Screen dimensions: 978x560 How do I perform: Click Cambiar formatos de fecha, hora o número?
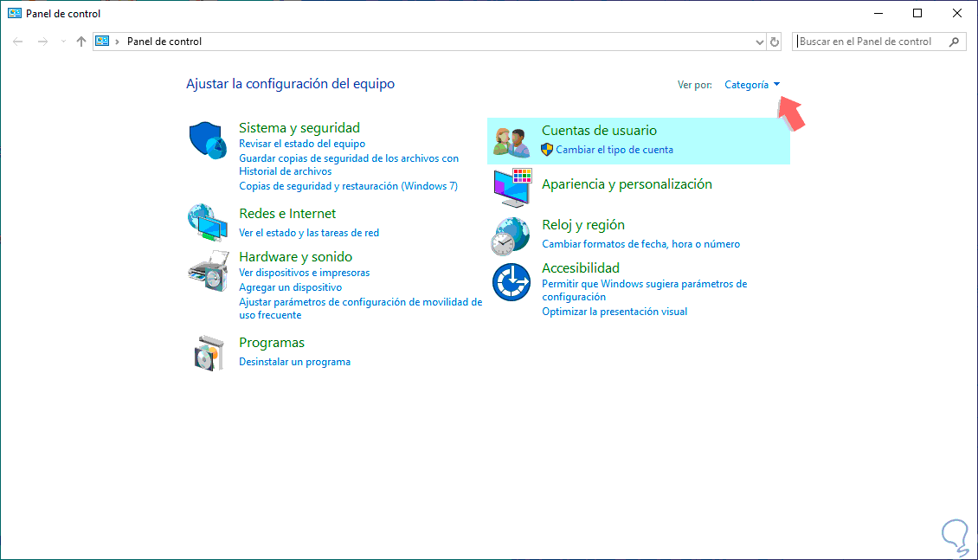point(640,244)
